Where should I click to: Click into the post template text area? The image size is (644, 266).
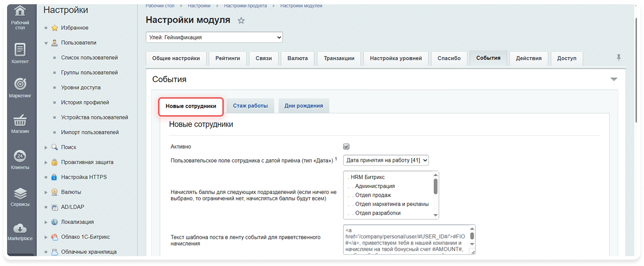click(x=407, y=240)
